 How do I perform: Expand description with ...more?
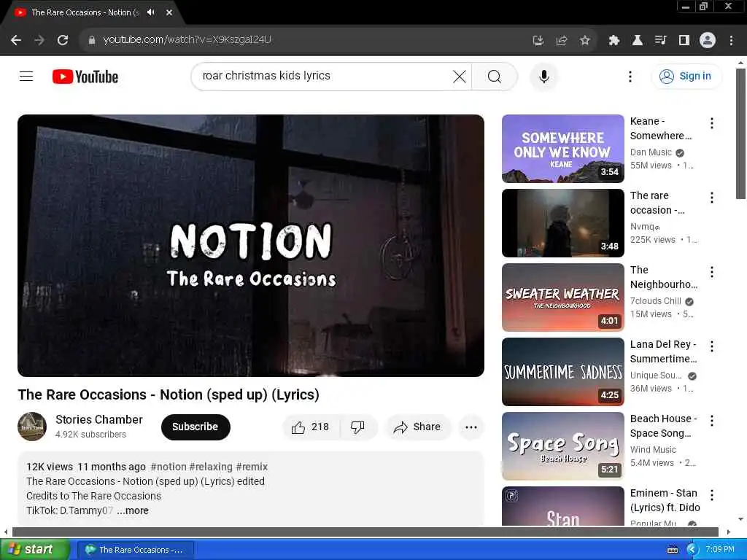(x=133, y=510)
